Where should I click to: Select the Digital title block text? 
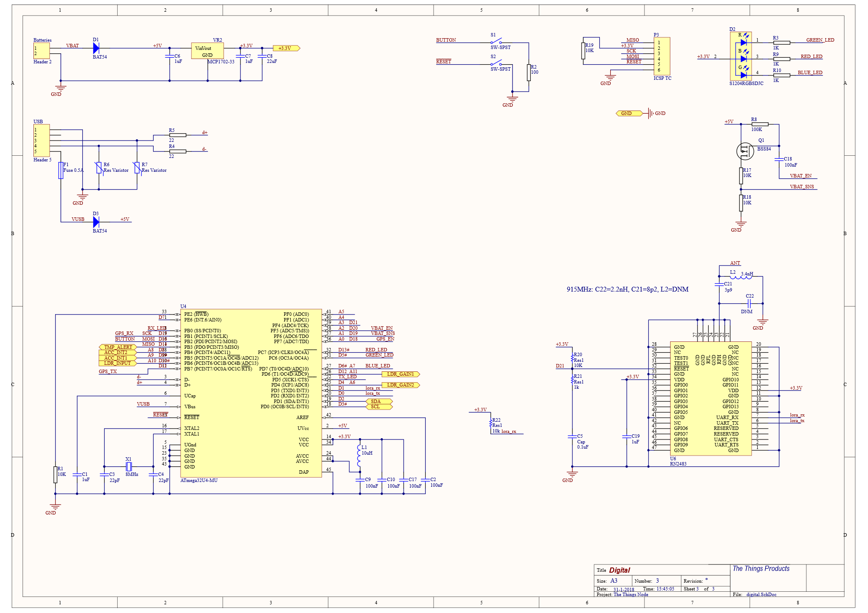pos(619,570)
